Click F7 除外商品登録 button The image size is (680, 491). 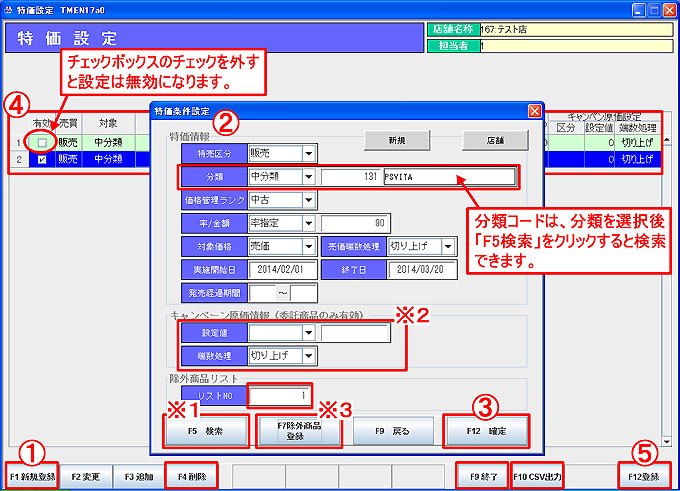pyautogui.click(x=295, y=430)
